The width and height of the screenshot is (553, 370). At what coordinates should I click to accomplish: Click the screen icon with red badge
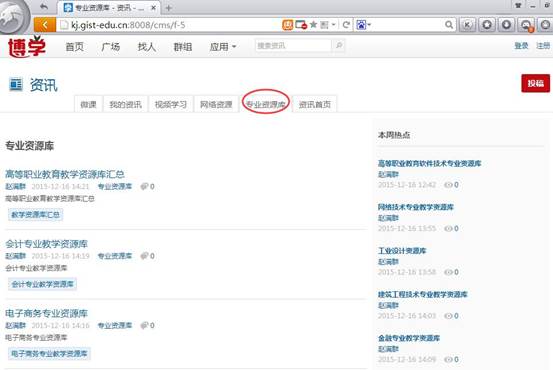coord(301,25)
